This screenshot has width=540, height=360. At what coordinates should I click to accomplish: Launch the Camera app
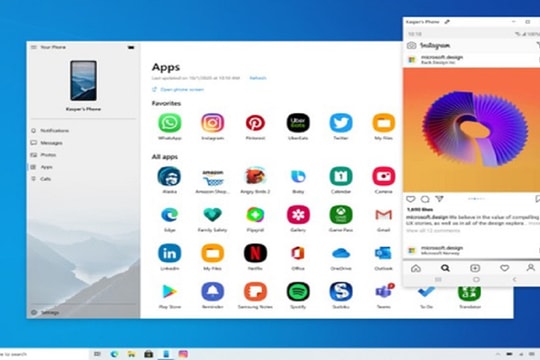pos(383,176)
